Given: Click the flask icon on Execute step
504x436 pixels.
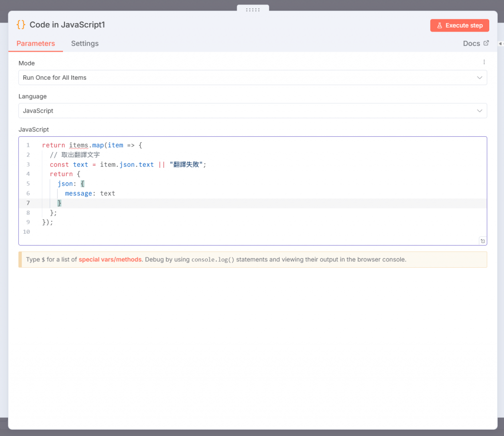Looking at the screenshot, I should click(x=440, y=26).
